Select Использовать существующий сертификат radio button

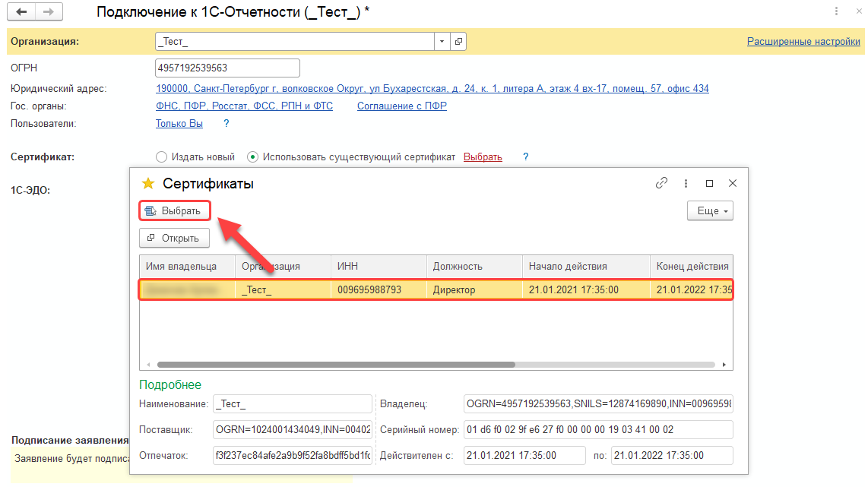pyautogui.click(x=252, y=157)
